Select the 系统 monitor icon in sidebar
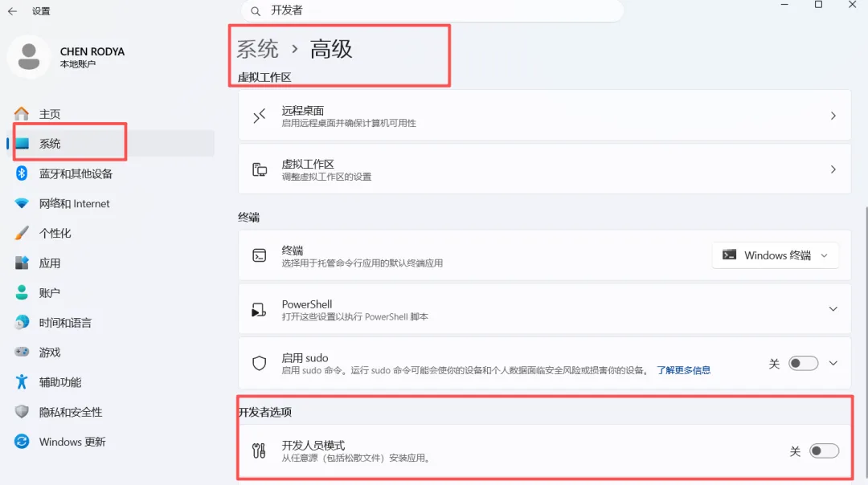The width and height of the screenshot is (868, 485). pos(23,144)
